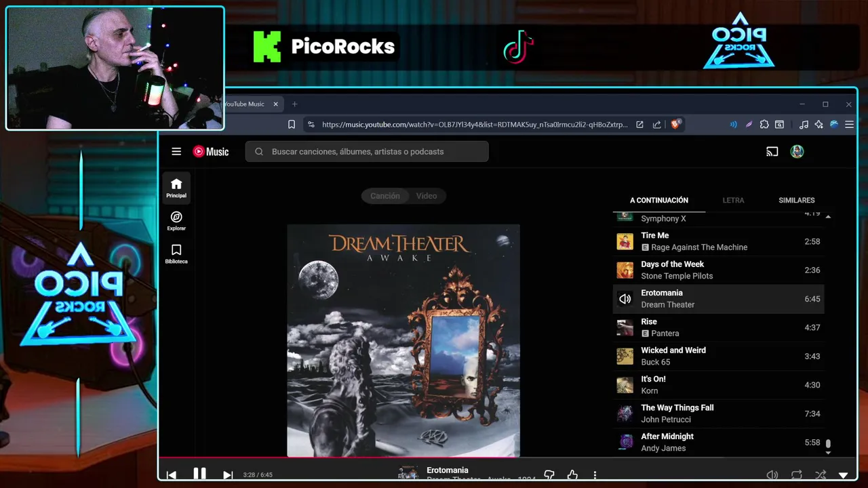
Task: Switch player to Video mode
Action: pos(427,196)
